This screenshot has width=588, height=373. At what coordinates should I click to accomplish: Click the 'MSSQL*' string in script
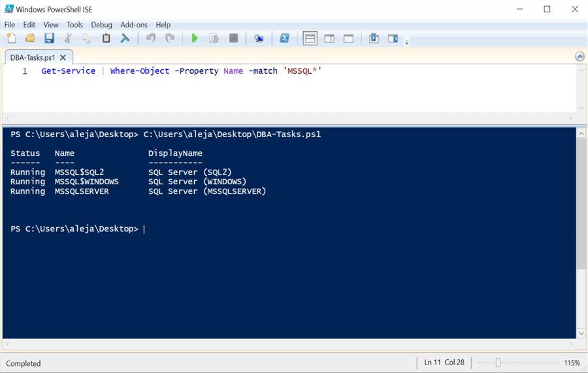tap(302, 71)
